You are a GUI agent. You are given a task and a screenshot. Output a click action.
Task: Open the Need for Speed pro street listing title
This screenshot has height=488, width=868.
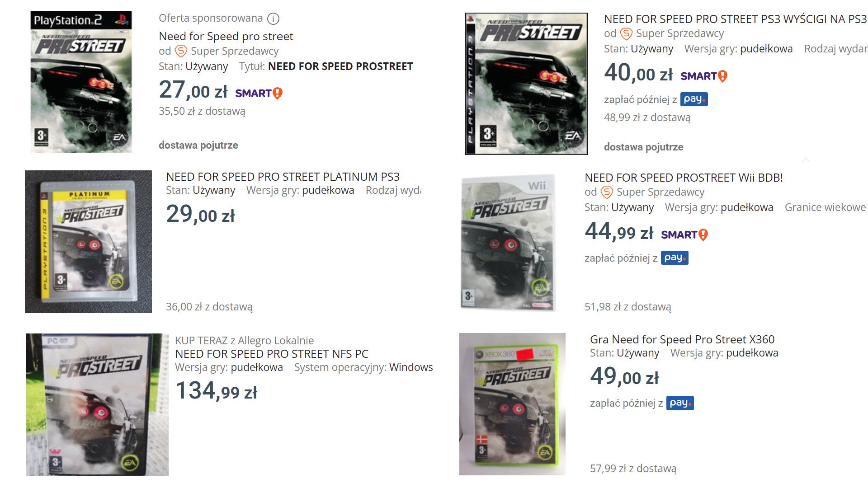(226, 36)
